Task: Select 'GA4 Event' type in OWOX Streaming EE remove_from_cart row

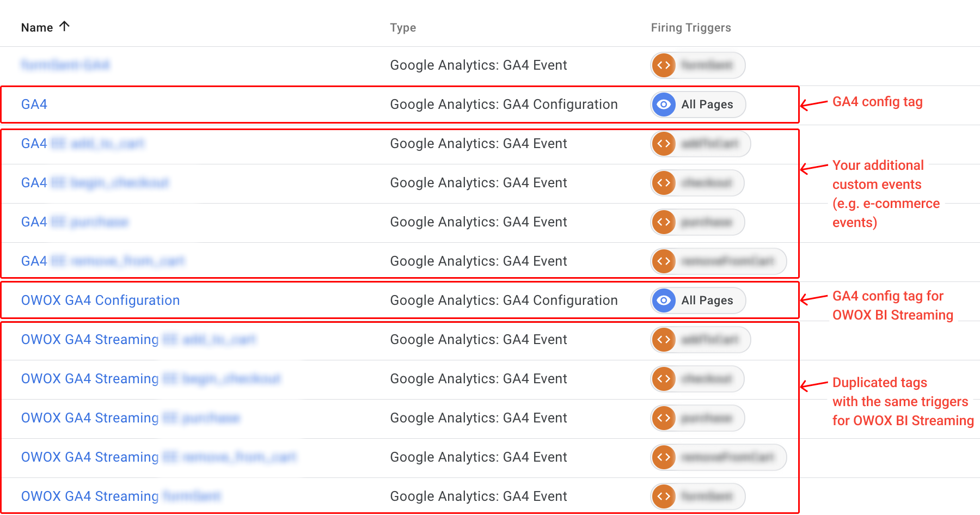Action: [x=479, y=457]
